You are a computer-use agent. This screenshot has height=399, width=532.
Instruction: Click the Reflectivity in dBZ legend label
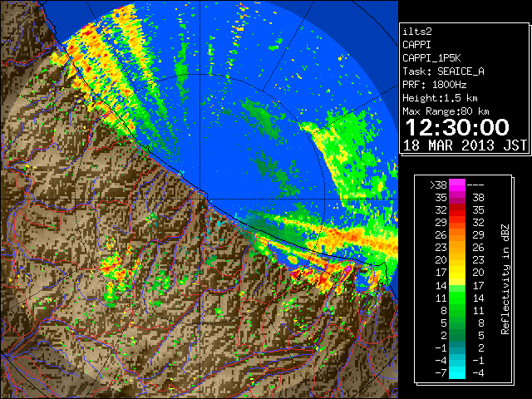coord(505,279)
